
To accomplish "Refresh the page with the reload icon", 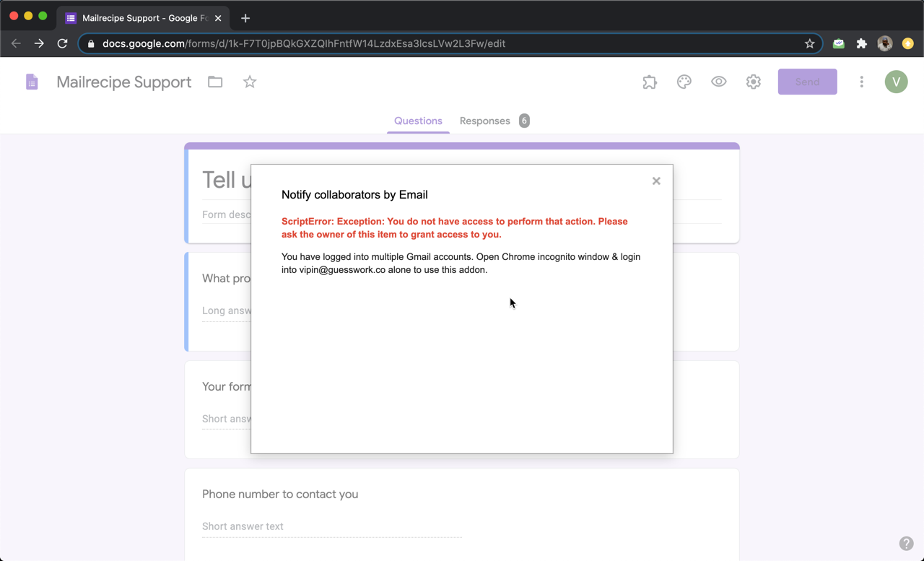I will pos(62,43).
